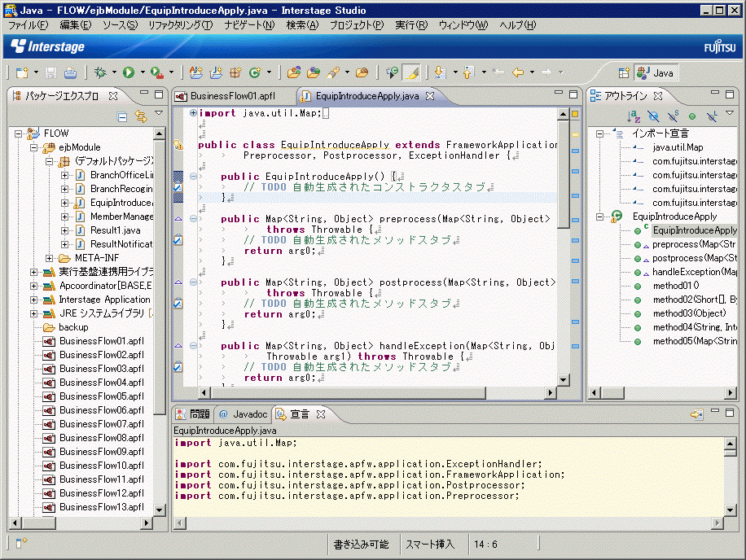
Task: Open the Run button's dropdown arrow
Action: (x=143, y=72)
